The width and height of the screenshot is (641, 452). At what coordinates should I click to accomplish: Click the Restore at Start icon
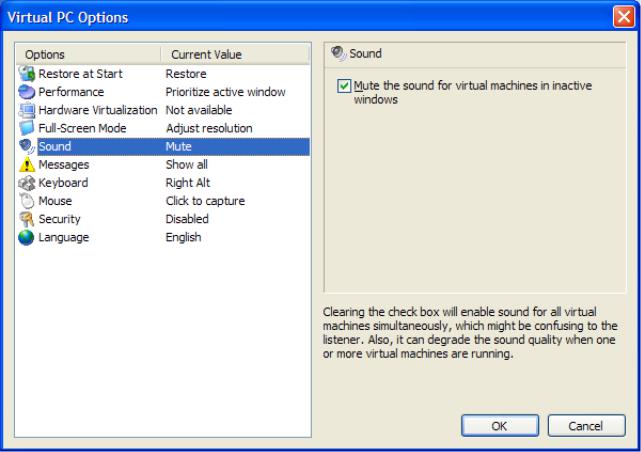click(x=27, y=74)
